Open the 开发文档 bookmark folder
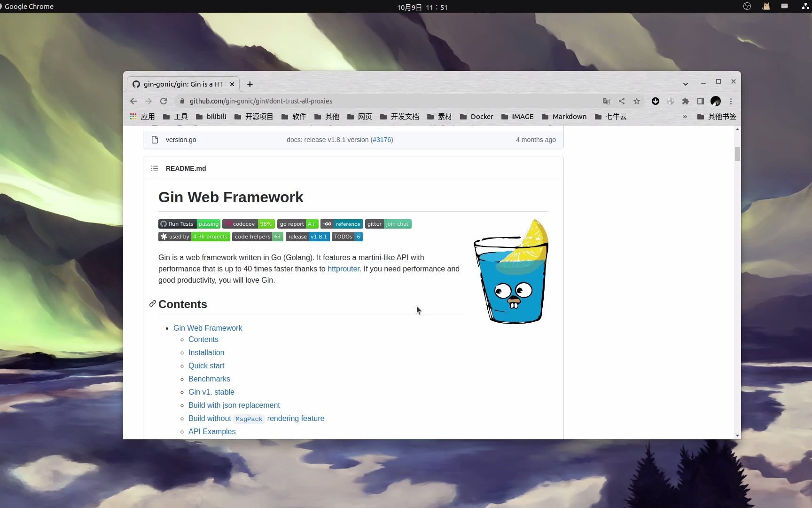 pos(399,117)
